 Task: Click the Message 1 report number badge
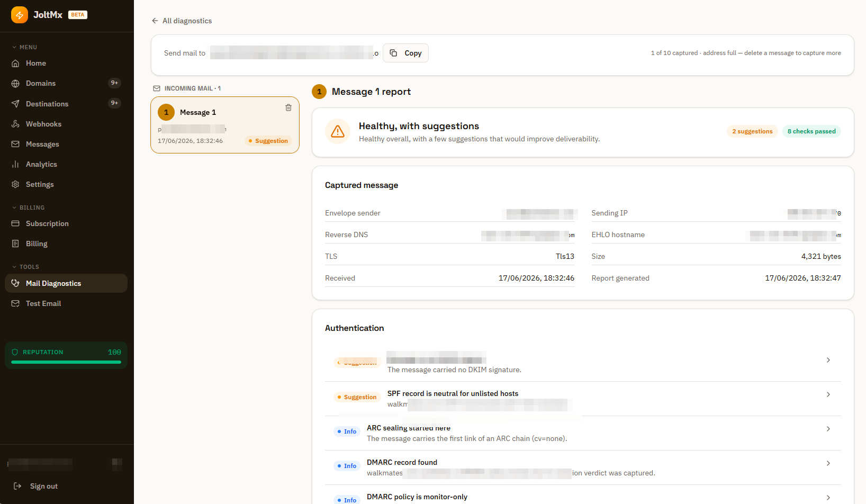pos(319,92)
